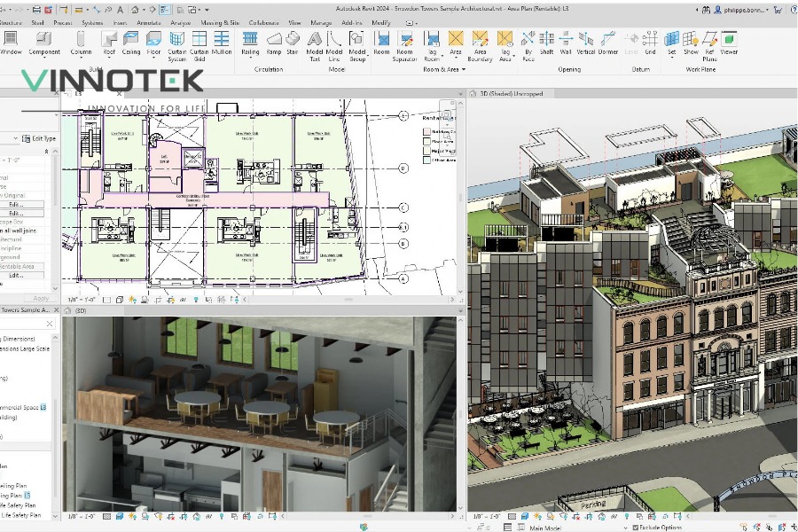Screen dimensions: 798x532
Task: Select the Room Separator tool
Action: [405, 46]
